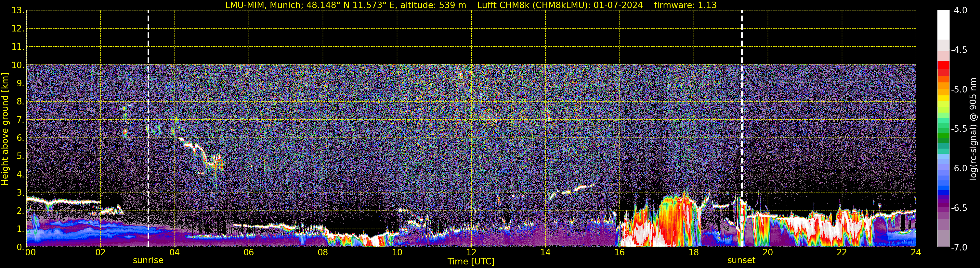Screen dimensions: 980x268
Task: Click the y-axis tick label '8.'
Action: click(x=20, y=101)
